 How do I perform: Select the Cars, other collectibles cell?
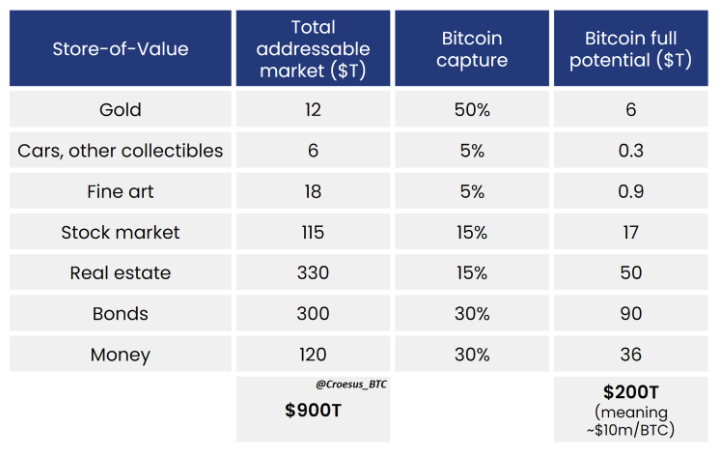[120, 150]
